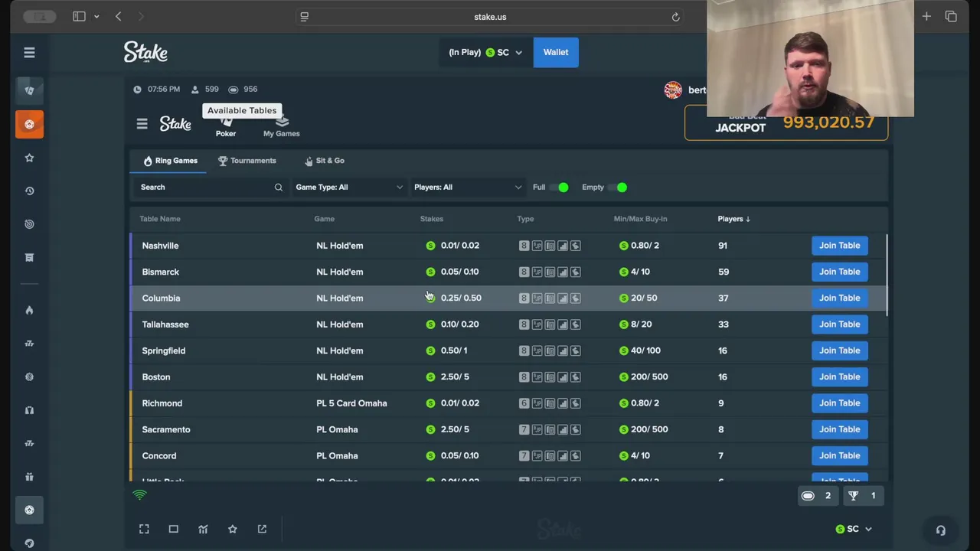
Task: Click PL 5 Card Omaha game cell
Action: [x=351, y=403]
